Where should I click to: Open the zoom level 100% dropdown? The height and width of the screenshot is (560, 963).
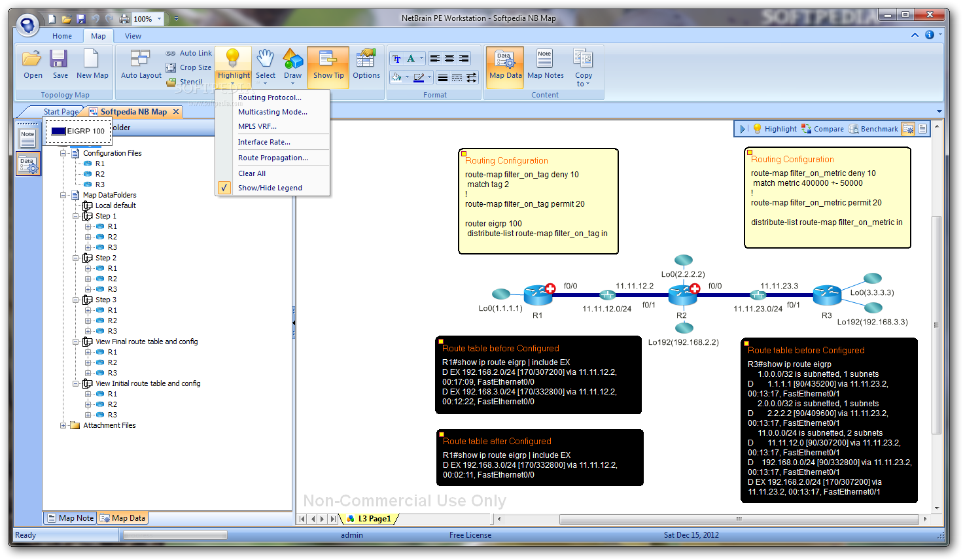click(x=159, y=19)
